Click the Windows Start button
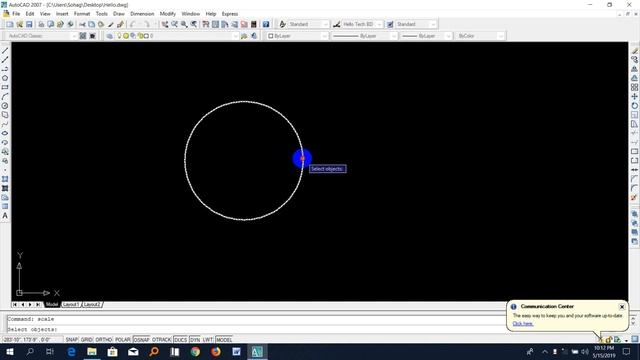The width and height of the screenshot is (640, 360). click(x=10, y=352)
